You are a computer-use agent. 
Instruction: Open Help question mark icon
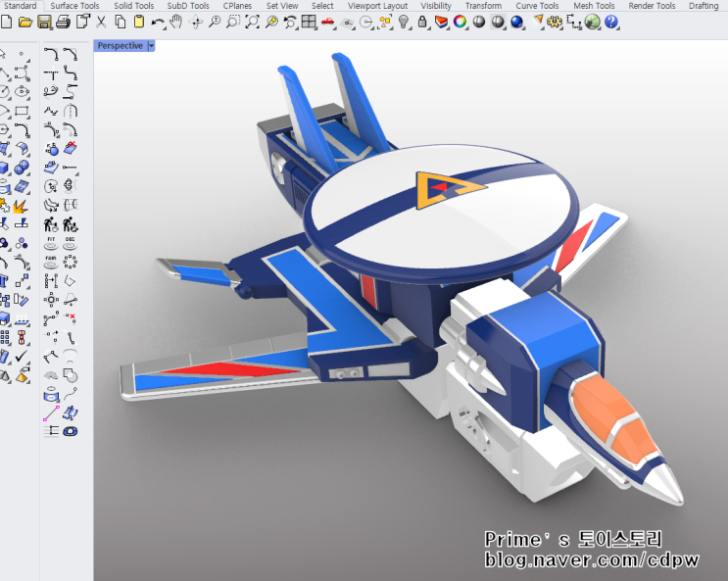(x=611, y=22)
